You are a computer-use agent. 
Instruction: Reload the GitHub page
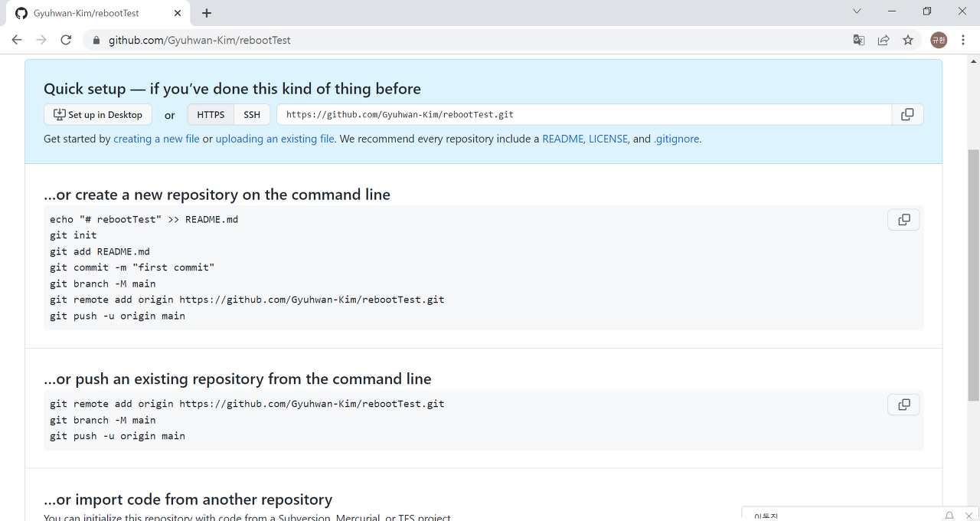(66, 40)
